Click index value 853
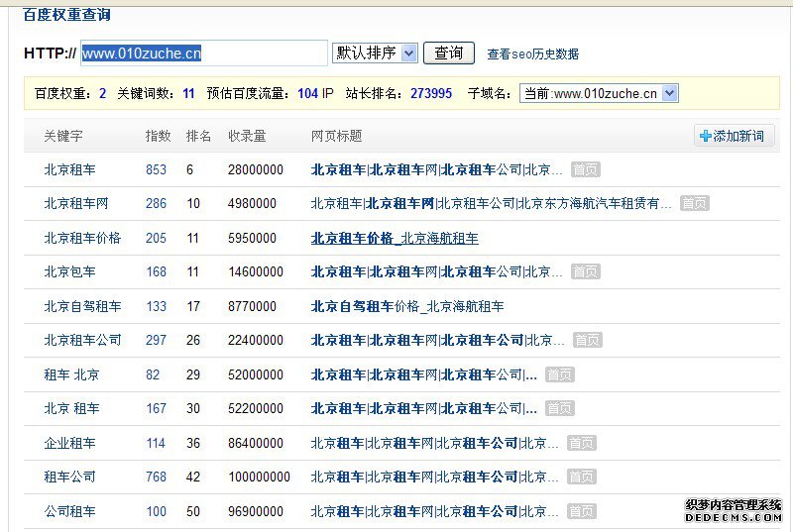Image resolution: width=793 pixels, height=532 pixels. (156, 169)
